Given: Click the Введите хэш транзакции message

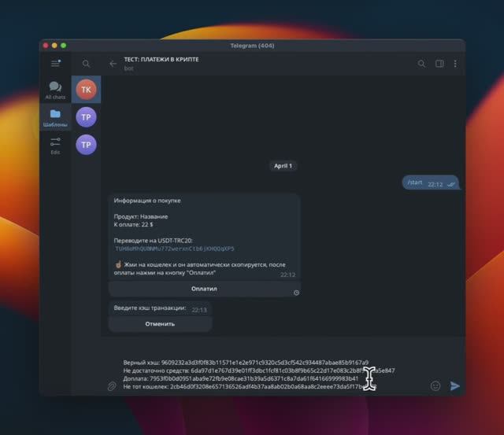Looking at the screenshot, I should click(160, 308).
